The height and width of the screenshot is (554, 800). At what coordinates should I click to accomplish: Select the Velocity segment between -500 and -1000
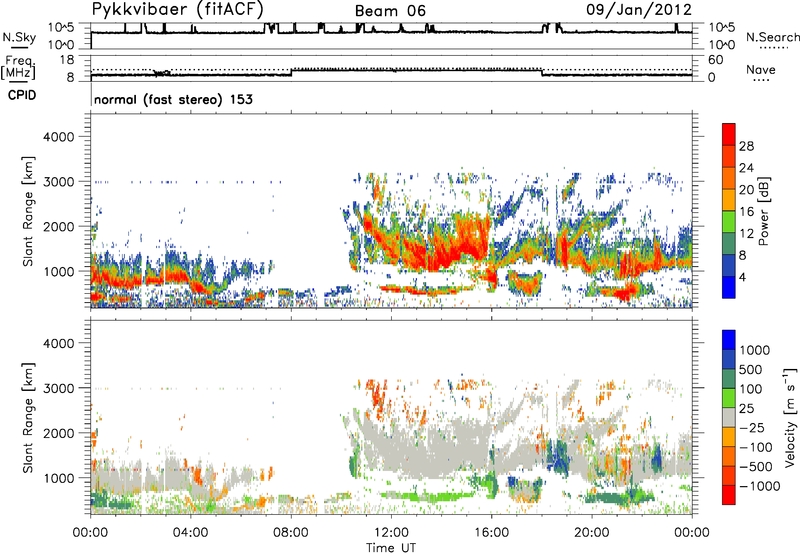pyautogui.click(x=729, y=475)
